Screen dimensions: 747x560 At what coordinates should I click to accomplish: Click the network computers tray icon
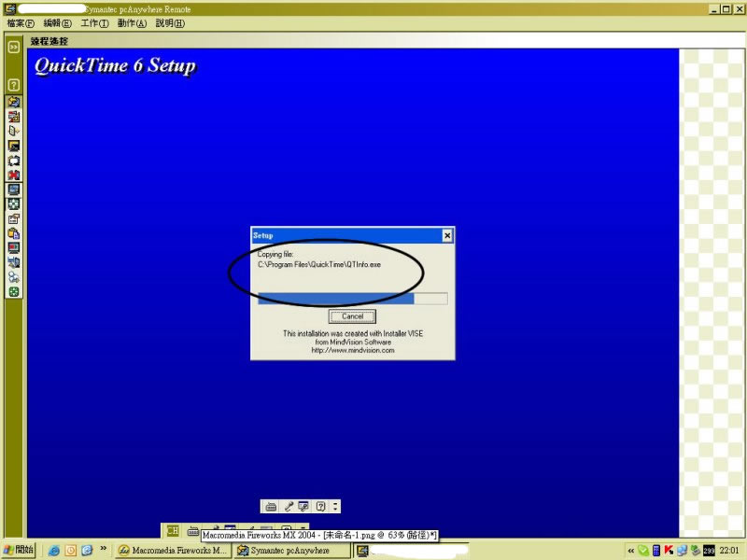tap(682, 551)
